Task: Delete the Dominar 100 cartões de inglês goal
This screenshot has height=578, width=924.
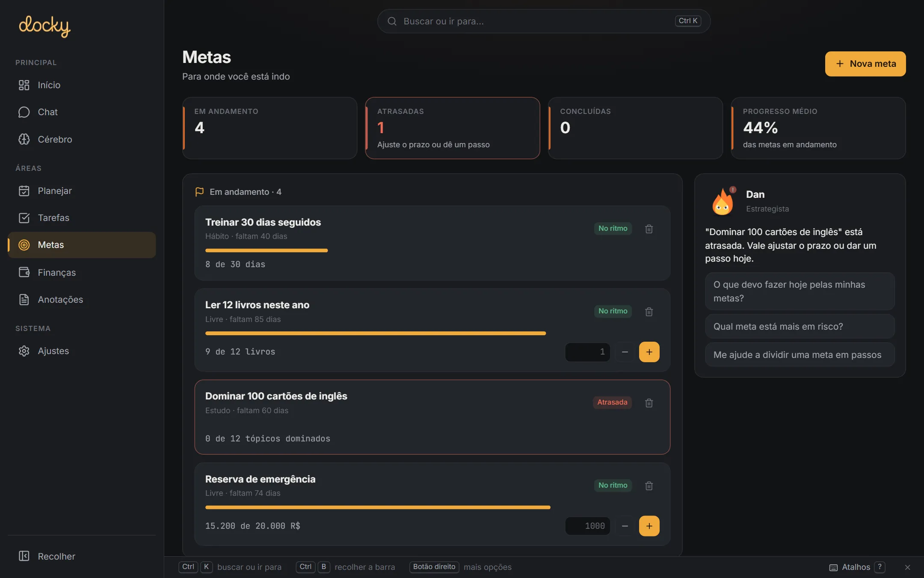Action: point(649,403)
